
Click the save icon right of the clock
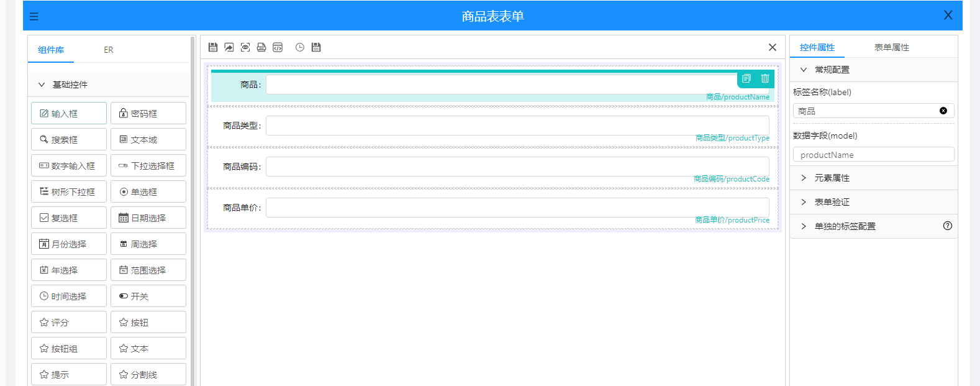[x=316, y=47]
